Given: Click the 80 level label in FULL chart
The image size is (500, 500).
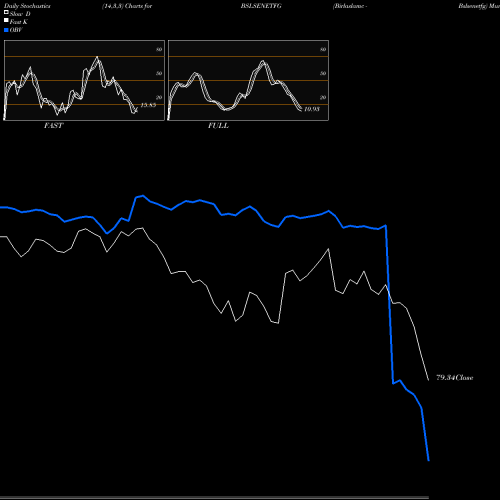Looking at the screenshot, I should click(x=323, y=49).
